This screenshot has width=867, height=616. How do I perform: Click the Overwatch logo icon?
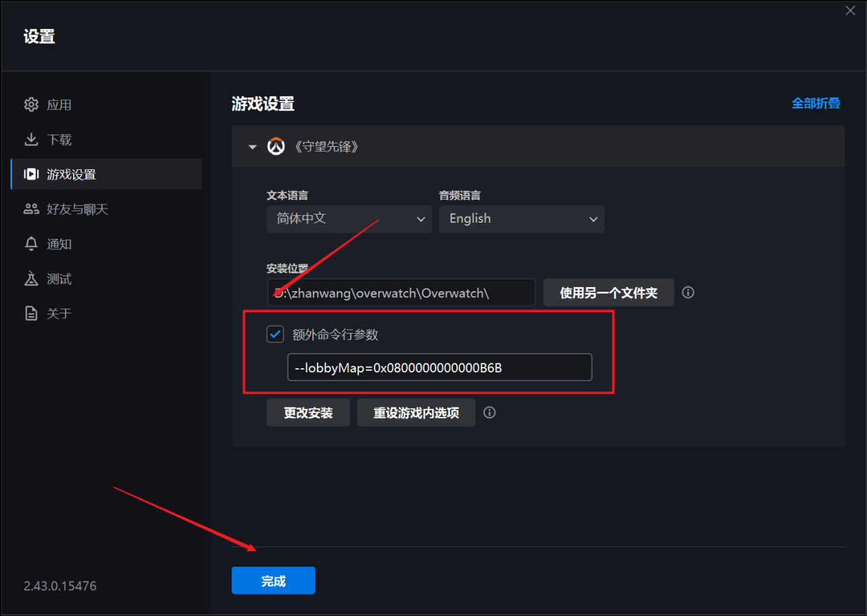tap(276, 146)
